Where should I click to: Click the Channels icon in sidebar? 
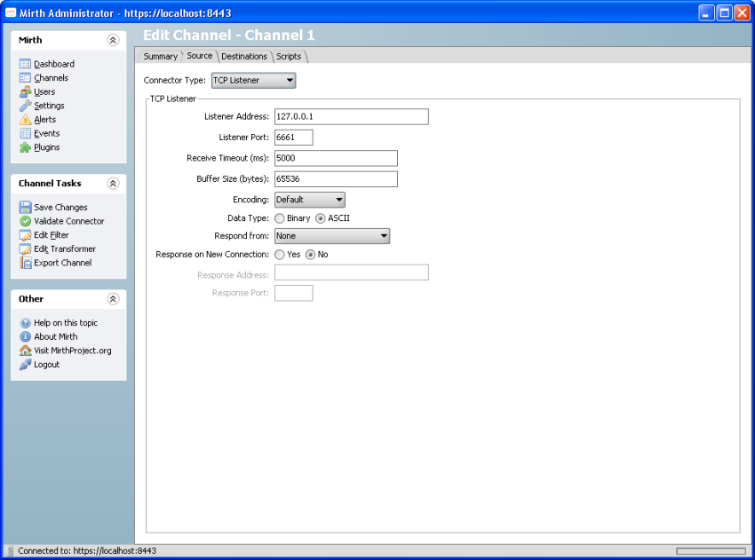[25, 78]
